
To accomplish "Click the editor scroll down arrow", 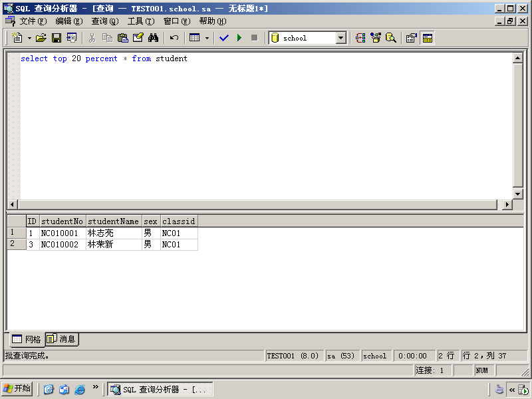I will (517, 194).
